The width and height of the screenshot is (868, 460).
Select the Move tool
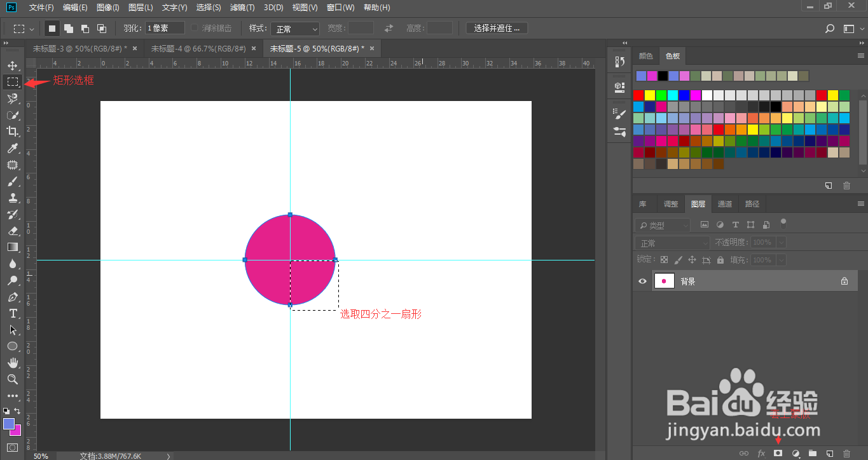[12, 65]
